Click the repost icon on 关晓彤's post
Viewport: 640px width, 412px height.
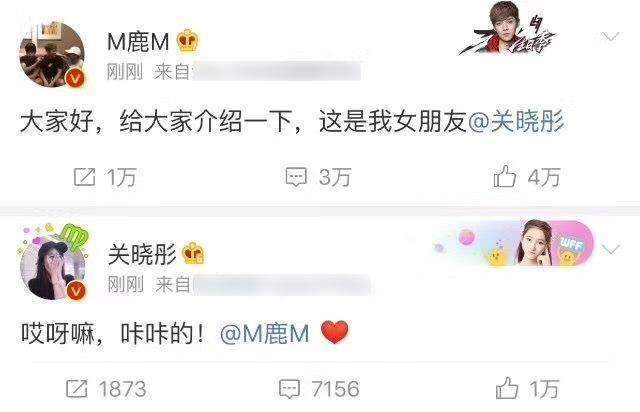(x=77, y=388)
